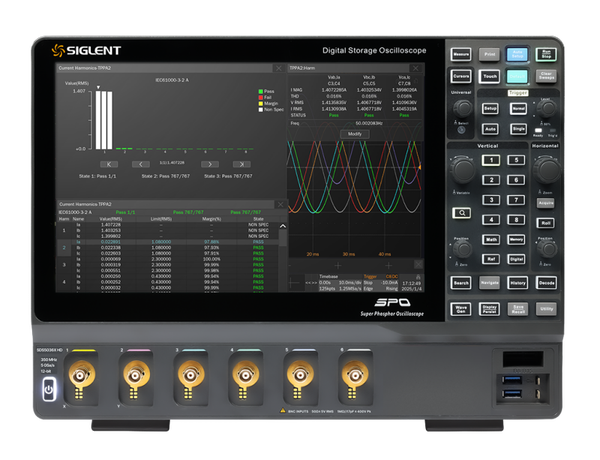Click the upper blue USB port

[513, 380]
